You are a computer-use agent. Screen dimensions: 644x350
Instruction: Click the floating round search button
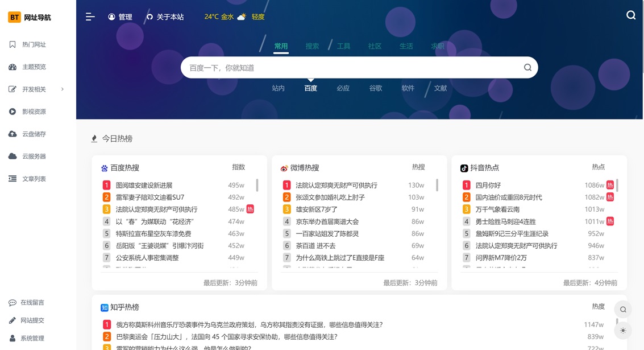pyautogui.click(x=623, y=309)
